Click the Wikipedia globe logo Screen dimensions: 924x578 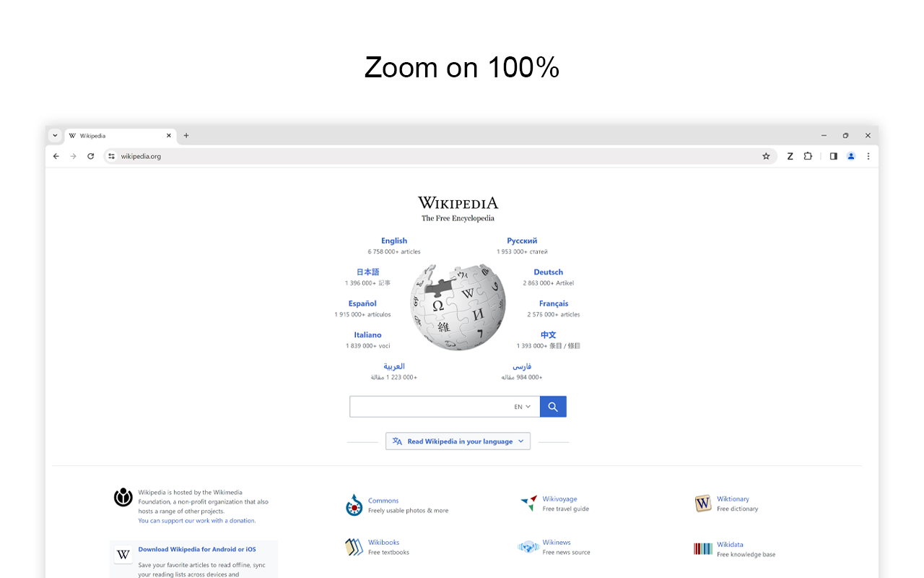(458, 306)
